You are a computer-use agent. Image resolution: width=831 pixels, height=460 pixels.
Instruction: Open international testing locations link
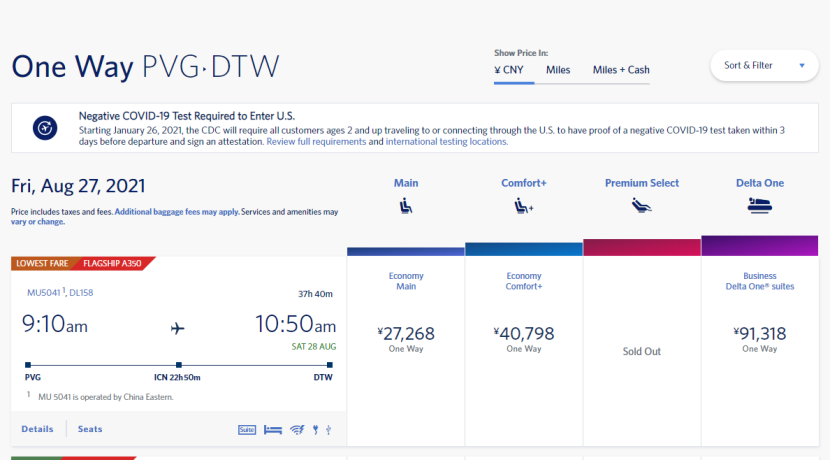(446, 142)
